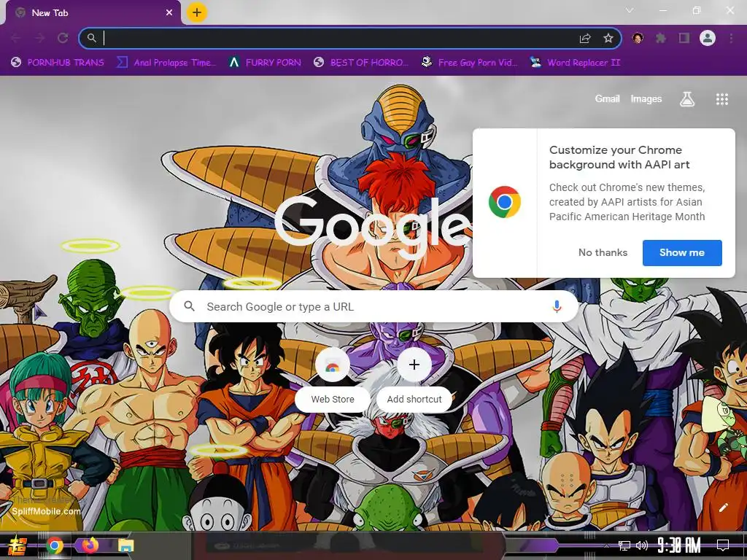The image size is (747, 560).
Task: Customize this page with pencil icon
Action: [723, 507]
